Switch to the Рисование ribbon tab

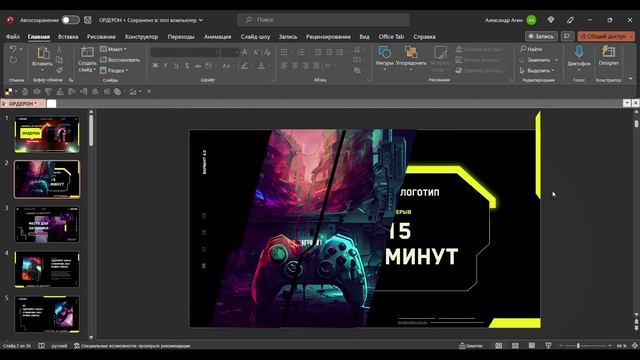[101, 37]
